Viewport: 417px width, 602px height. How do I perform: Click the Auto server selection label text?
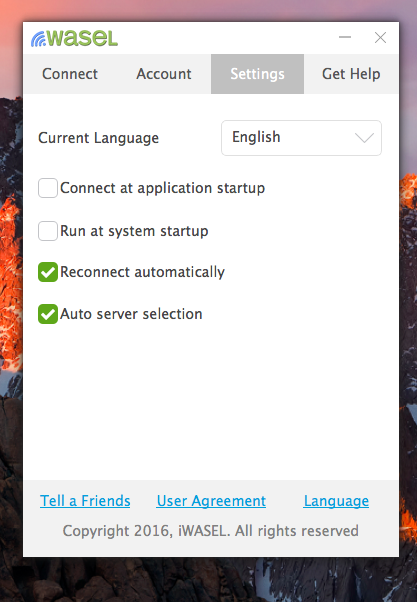pyautogui.click(x=131, y=314)
